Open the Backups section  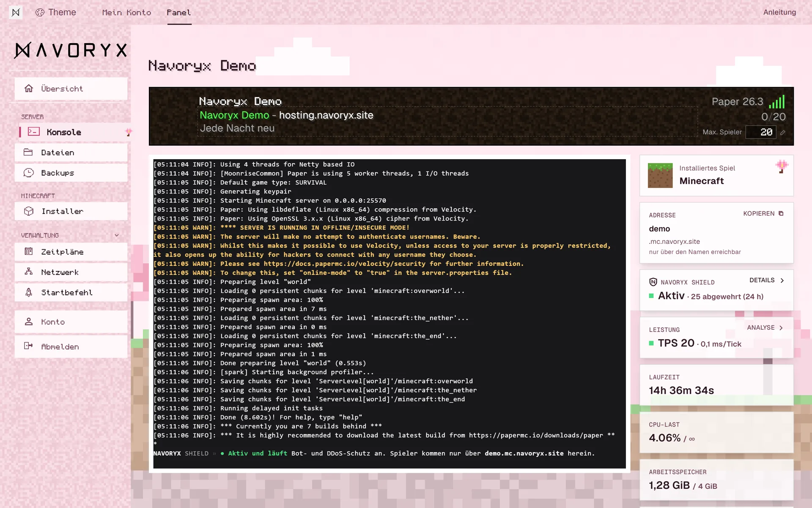point(71,173)
